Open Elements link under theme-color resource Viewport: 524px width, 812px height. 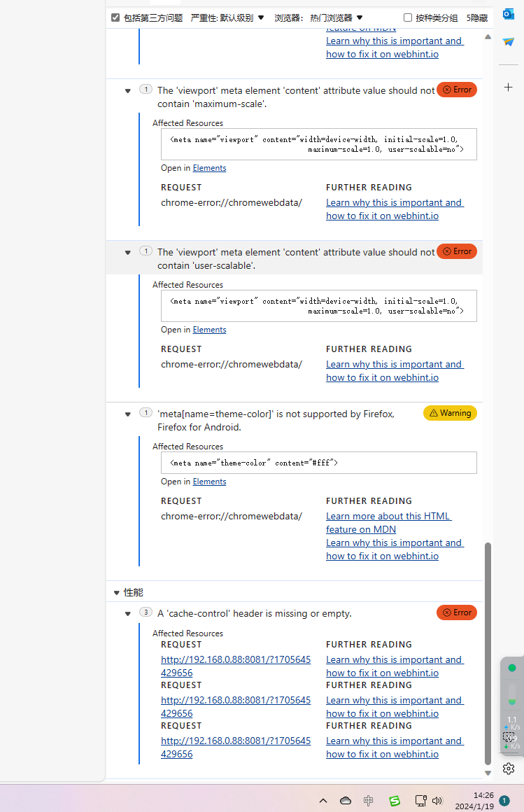click(x=209, y=482)
